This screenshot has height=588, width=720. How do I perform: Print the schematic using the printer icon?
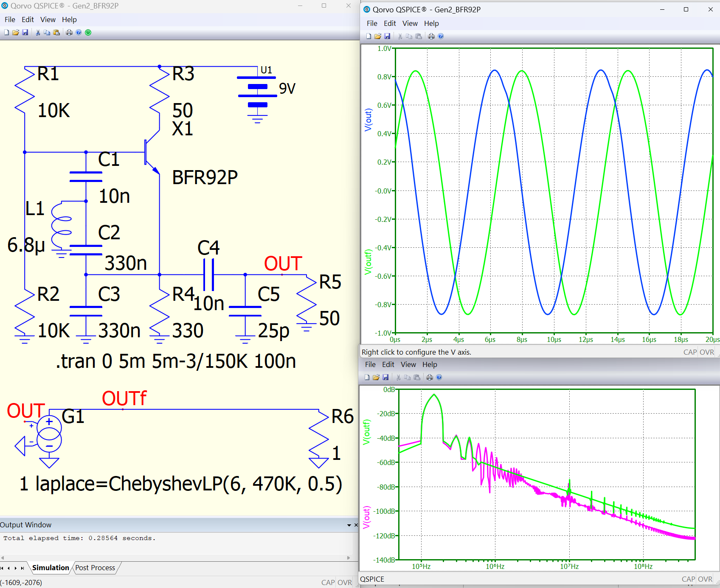(69, 33)
